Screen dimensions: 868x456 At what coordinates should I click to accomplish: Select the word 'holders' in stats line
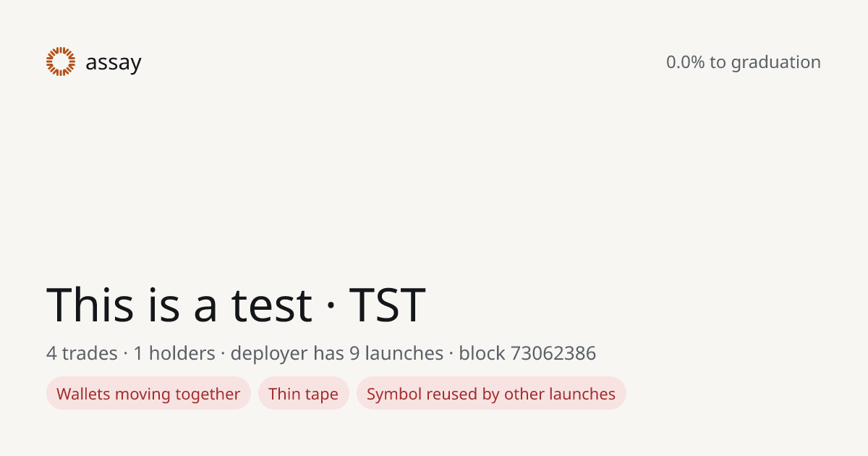pos(182,353)
